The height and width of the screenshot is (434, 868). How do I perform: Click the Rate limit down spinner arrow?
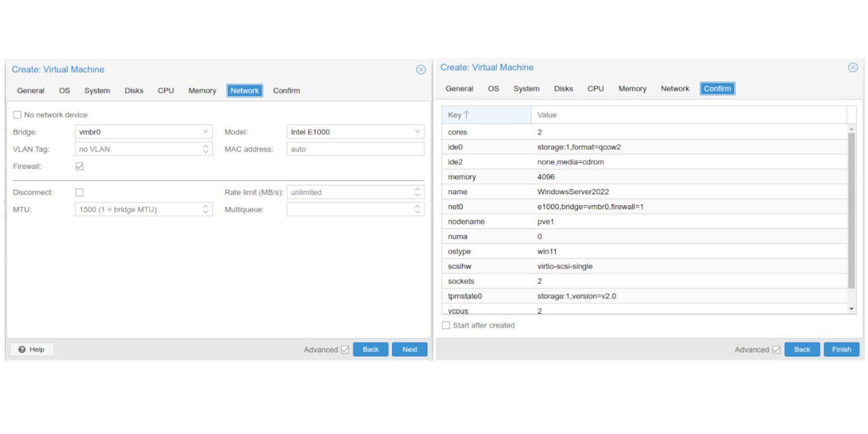pyautogui.click(x=416, y=194)
